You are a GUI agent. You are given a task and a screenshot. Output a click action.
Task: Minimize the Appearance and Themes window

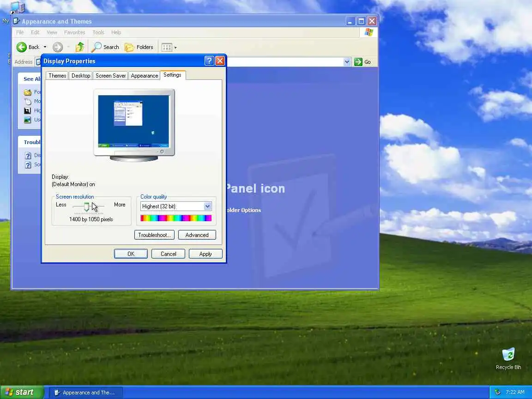351,21
